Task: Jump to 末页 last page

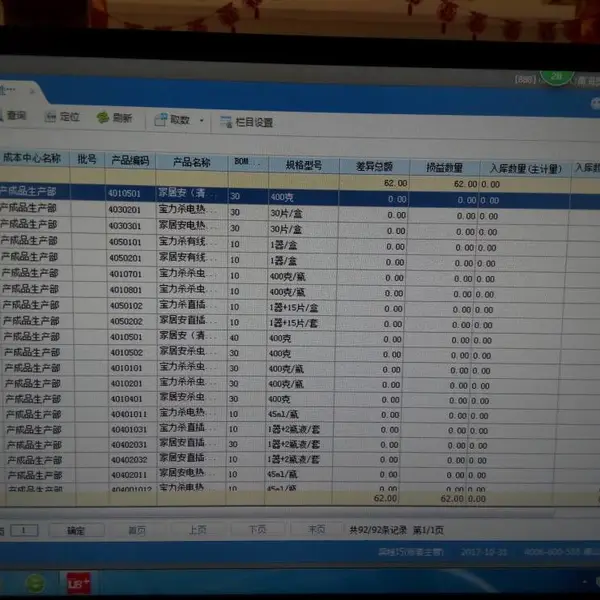Action: [x=316, y=529]
